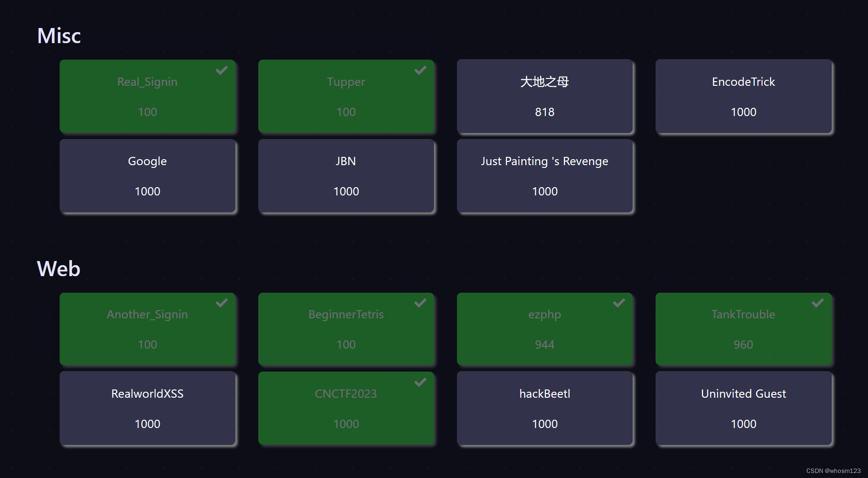Click the Misc category heading
This screenshot has width=868, height=478.
coord(59,36)
